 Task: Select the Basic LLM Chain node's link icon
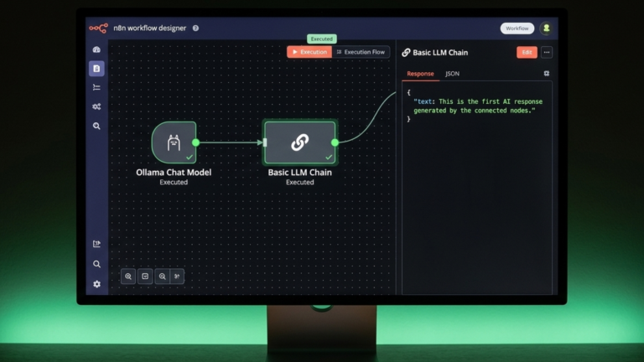pyautogui.click(x=300, y=142)
